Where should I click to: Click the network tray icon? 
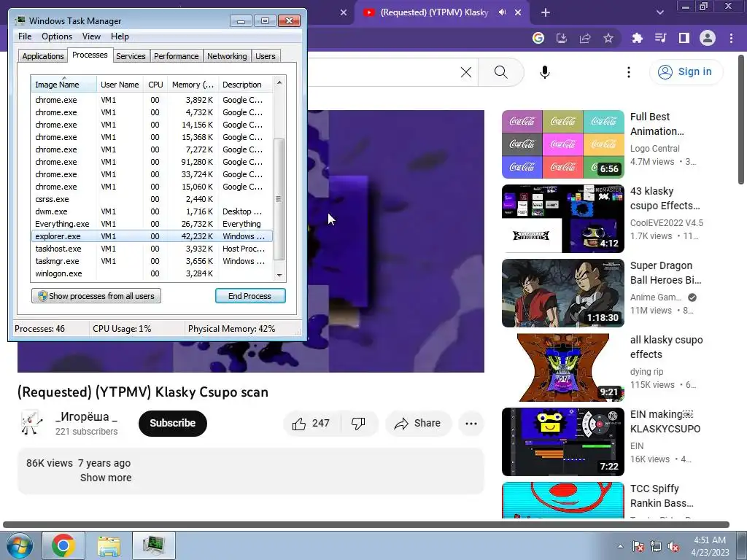656,546
